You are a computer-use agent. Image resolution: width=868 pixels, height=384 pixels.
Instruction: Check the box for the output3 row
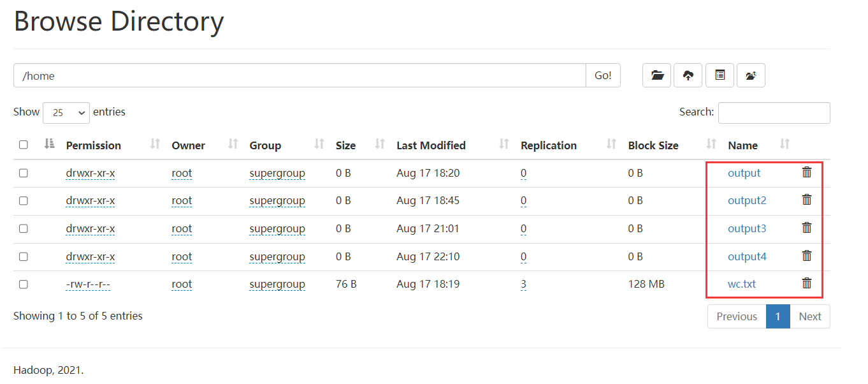coord(24,228)
